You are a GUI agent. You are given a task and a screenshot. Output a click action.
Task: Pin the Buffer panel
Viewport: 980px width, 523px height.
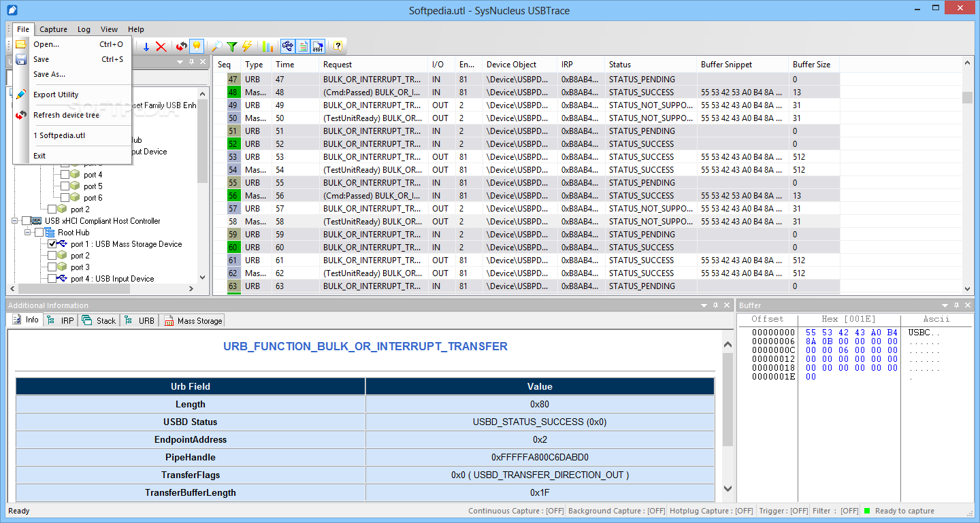click(x=956, y=305)
